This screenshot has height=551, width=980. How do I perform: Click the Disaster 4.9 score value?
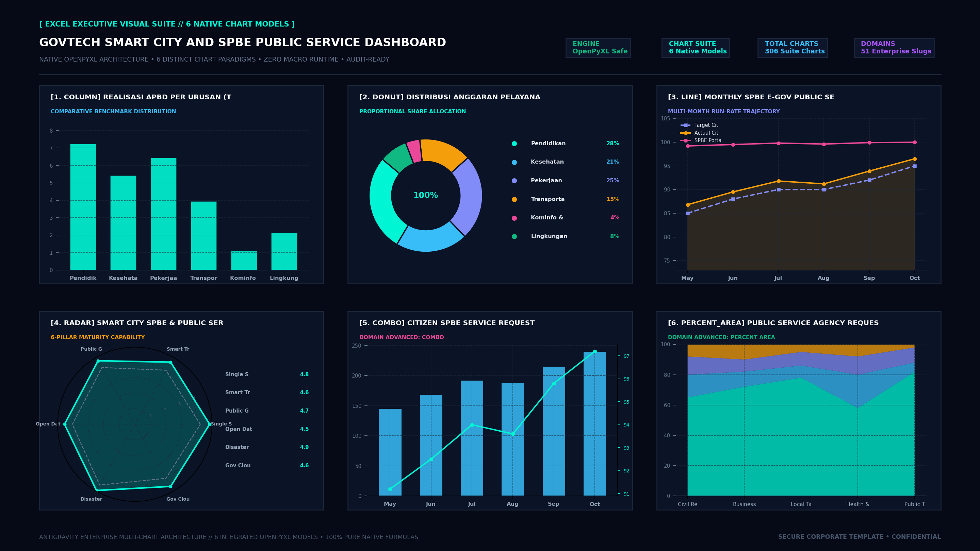304,447
